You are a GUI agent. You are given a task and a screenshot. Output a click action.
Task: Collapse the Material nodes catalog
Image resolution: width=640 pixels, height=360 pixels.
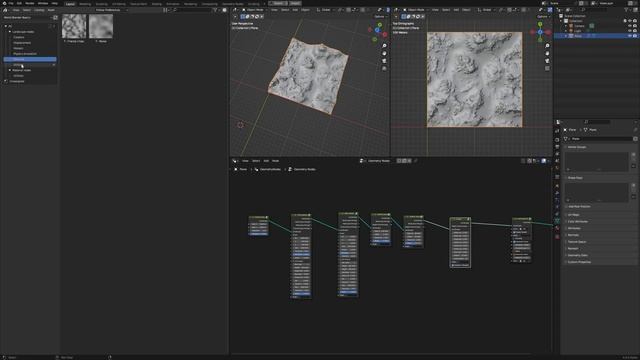[x=10, y=70]
